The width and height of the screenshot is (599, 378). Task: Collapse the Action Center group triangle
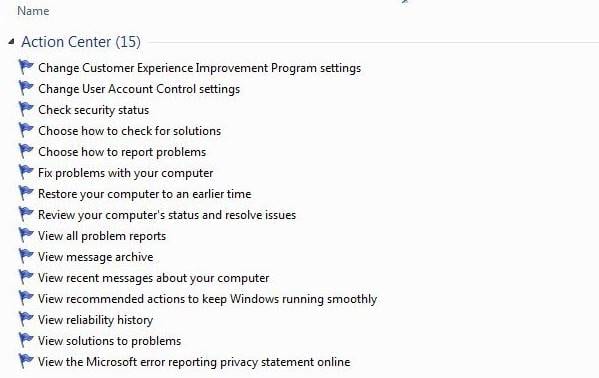point(11,42)
